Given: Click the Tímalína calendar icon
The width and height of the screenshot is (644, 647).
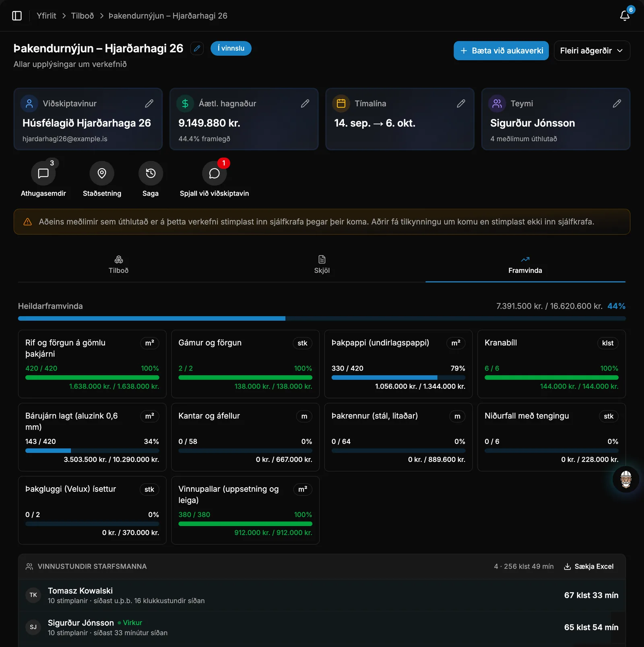Looking at the screenshot, I should pyautogui.click(x=341, y=103).
